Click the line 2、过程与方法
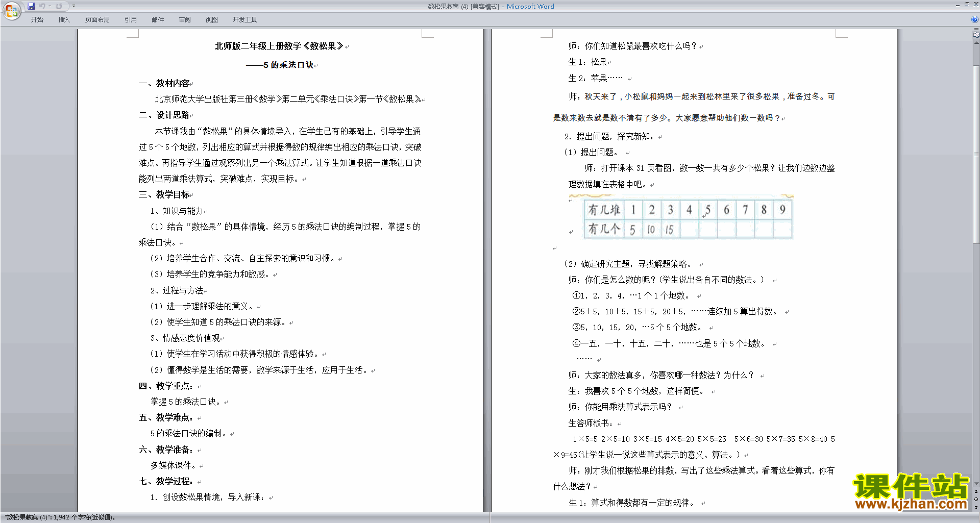 click(x=177, y=290)
